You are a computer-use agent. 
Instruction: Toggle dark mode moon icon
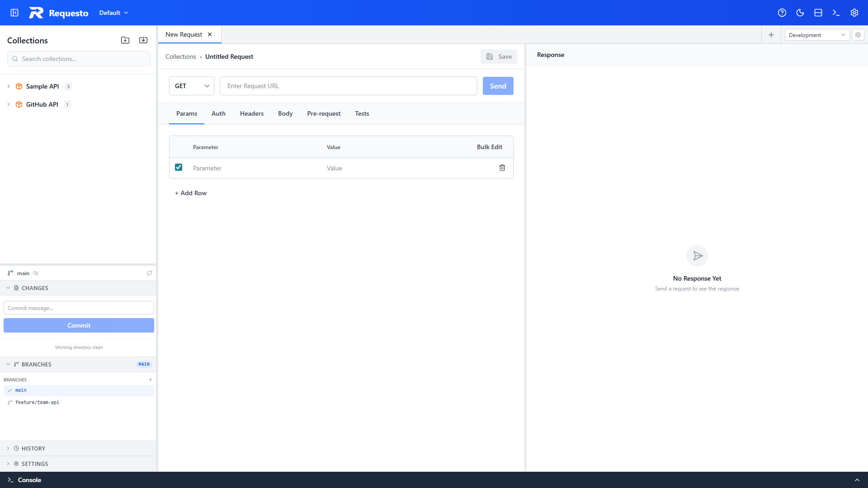pos(800,13)
